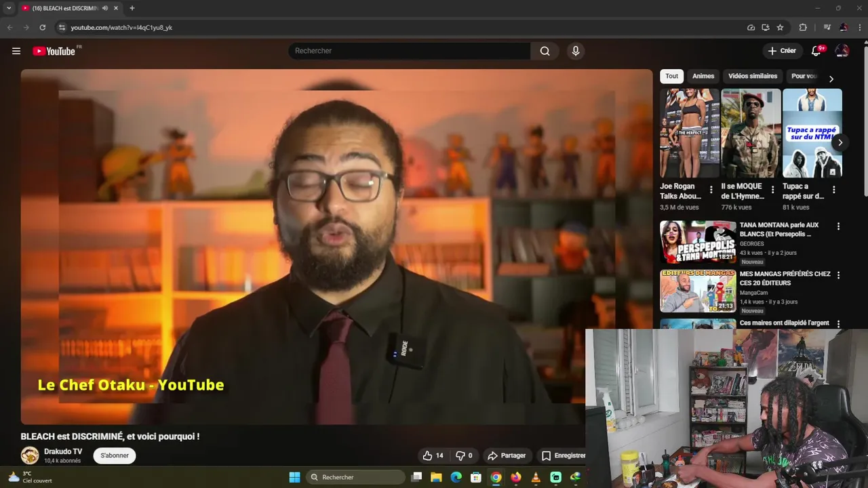
Task: Open the YouTube hamburger guide menu
Action: click(x=16, y=51)
